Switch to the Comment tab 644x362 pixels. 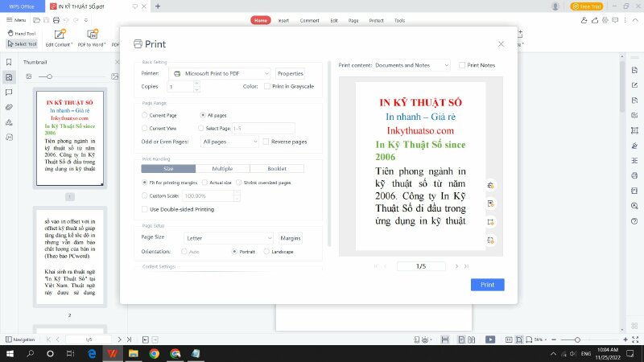click(x=309, y=21)
